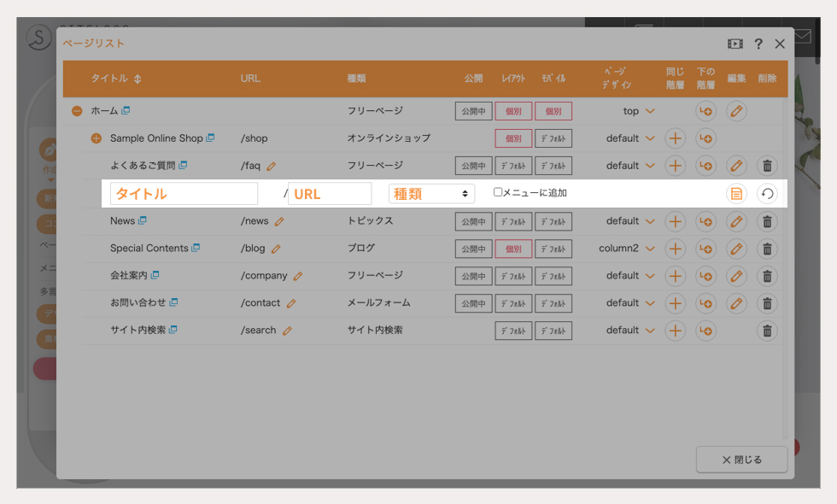The image size is (837, 504).
Task: Click Special Contents layout 個別 button
Action: 513,249
